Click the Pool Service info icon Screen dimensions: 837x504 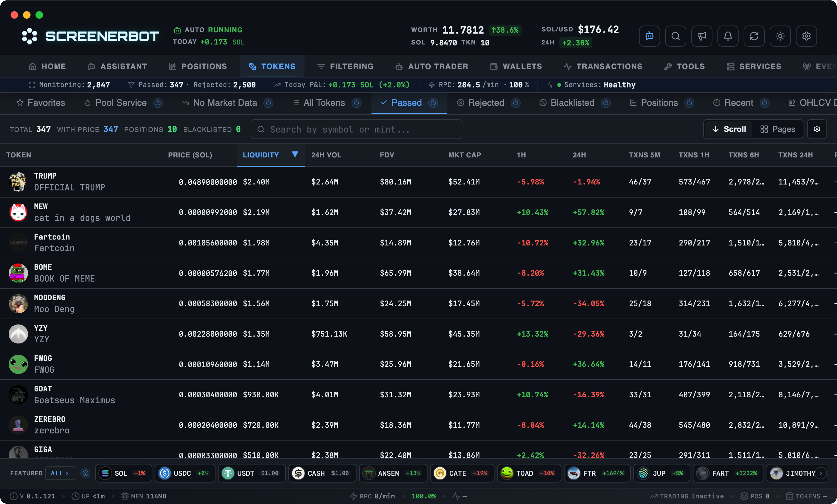(x=158, y=103)
